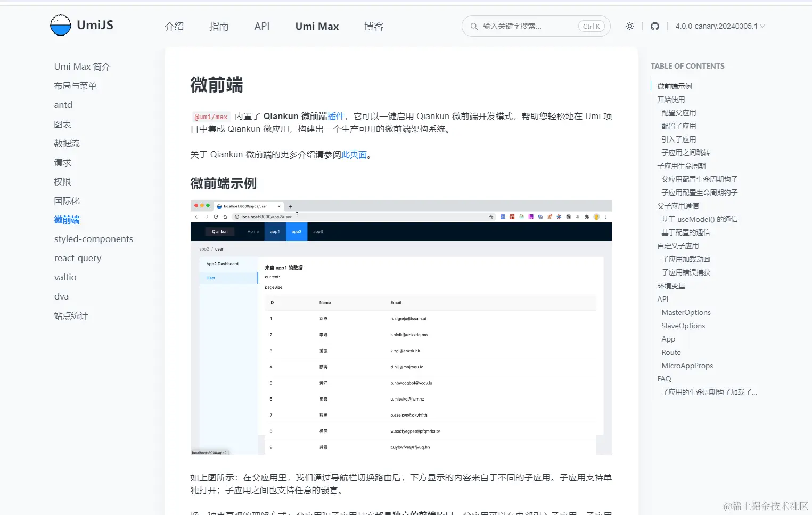The image size is (812, 515).
Task: Jump to 配置父应用 in contents
Action: click(678, 113)
